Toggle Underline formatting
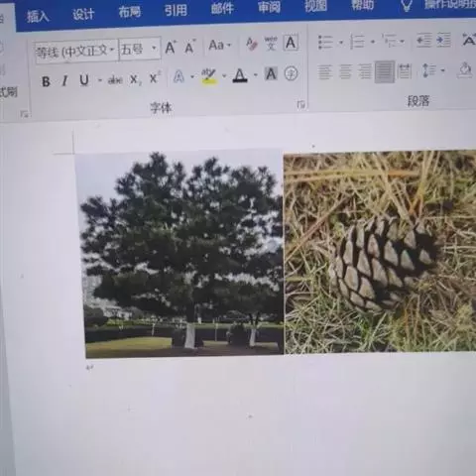The height and width of the screenshot is (476, 476). click(x=84, y=80)
